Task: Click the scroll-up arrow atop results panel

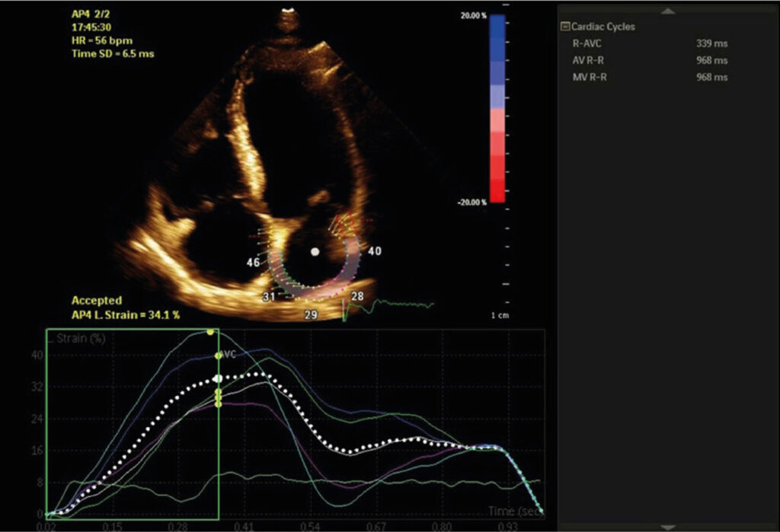Action: pos(668,11)
